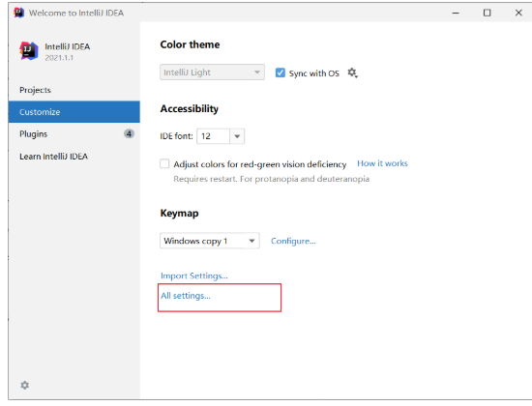
Task: Click the IntelliJ icon in title bar
Action: click(19, 13)
